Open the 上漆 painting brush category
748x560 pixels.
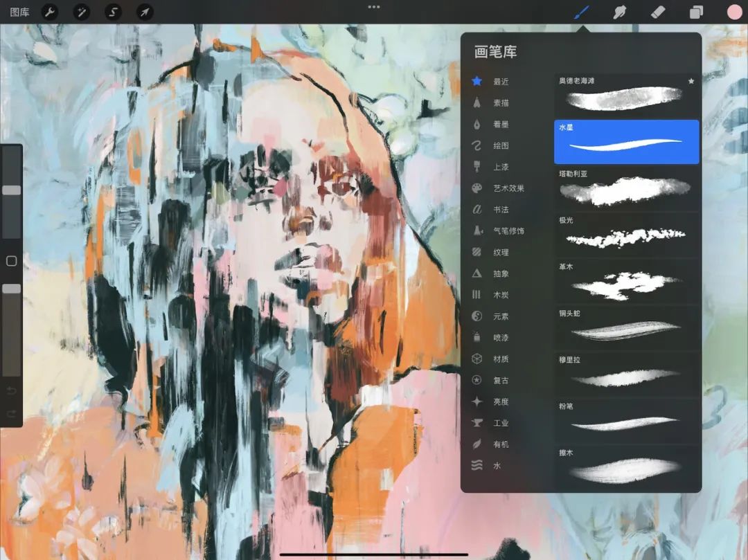click(501, 167)
